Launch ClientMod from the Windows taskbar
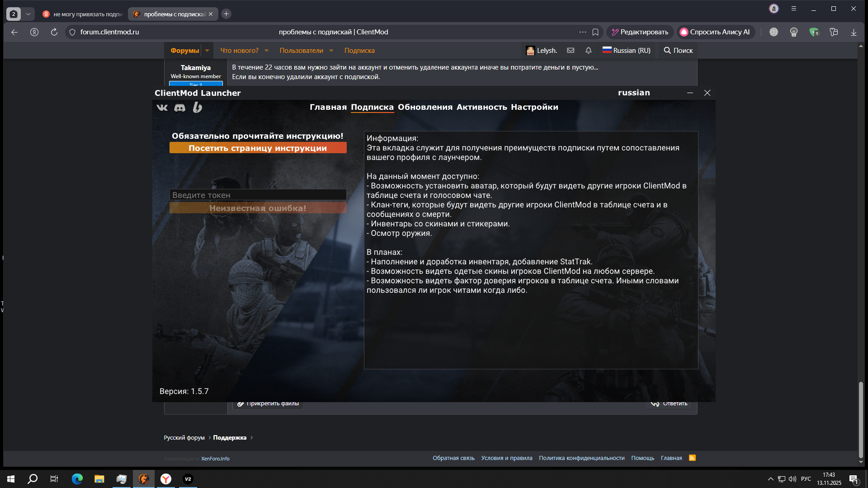Screen dimensions: 868x488 pyautogui.click(x=144, y=479)
